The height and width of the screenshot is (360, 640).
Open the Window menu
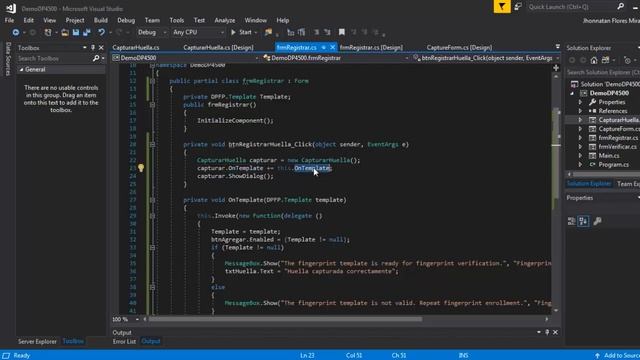(x=256, y=20)
